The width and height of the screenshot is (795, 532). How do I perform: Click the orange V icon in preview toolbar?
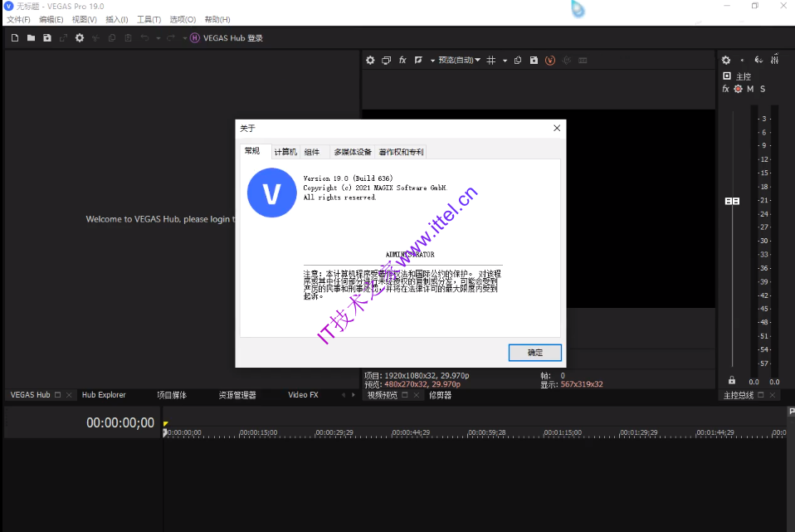click(550, 61)
